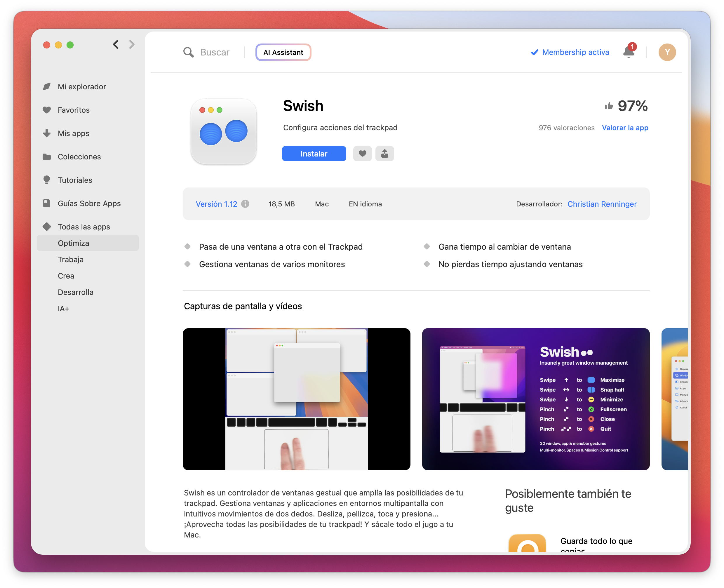Click the Favoritos heart icon in sidebar
The width and height of the screenshot is (724, 588).
tap(47, 110)
